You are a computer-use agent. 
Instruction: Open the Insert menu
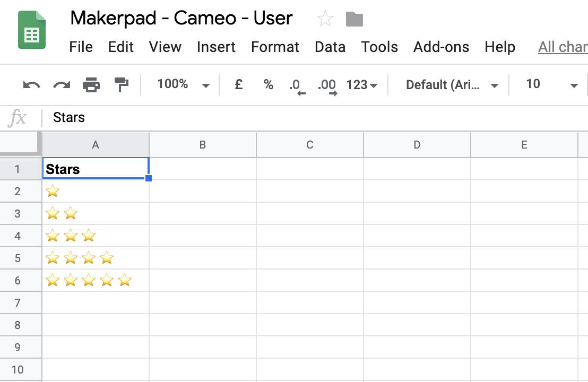click(x=216, y=47)
